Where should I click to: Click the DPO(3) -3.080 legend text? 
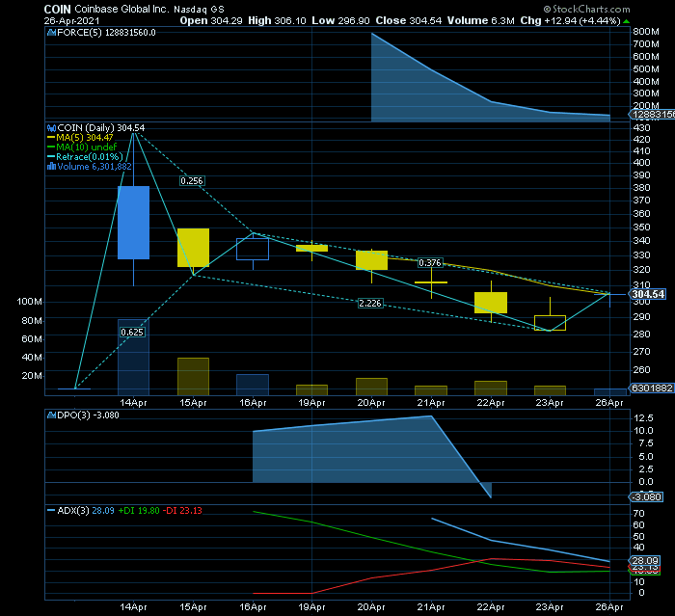point(88,415)
